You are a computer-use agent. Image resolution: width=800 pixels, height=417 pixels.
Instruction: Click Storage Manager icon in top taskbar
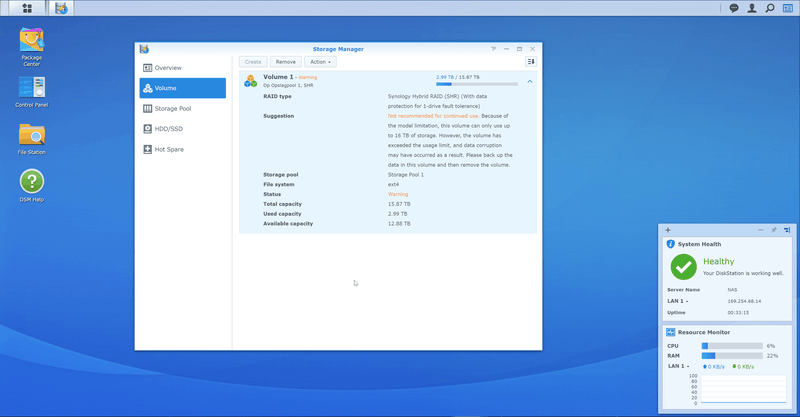pyautogui.click(x=61, y=8)
